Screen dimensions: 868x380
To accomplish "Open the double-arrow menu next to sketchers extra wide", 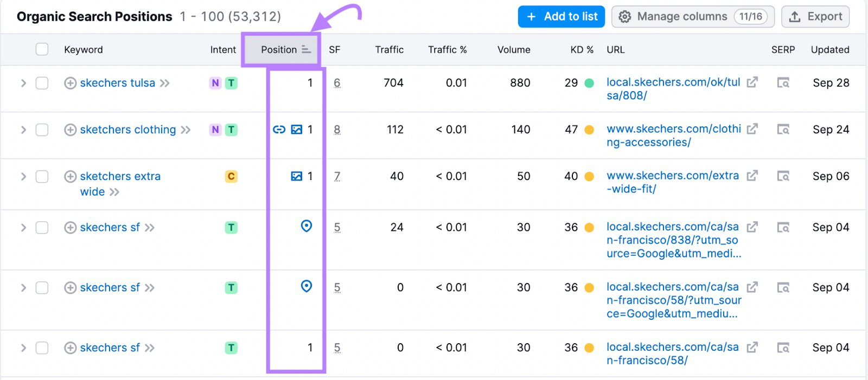I will (x=114, y=192).
